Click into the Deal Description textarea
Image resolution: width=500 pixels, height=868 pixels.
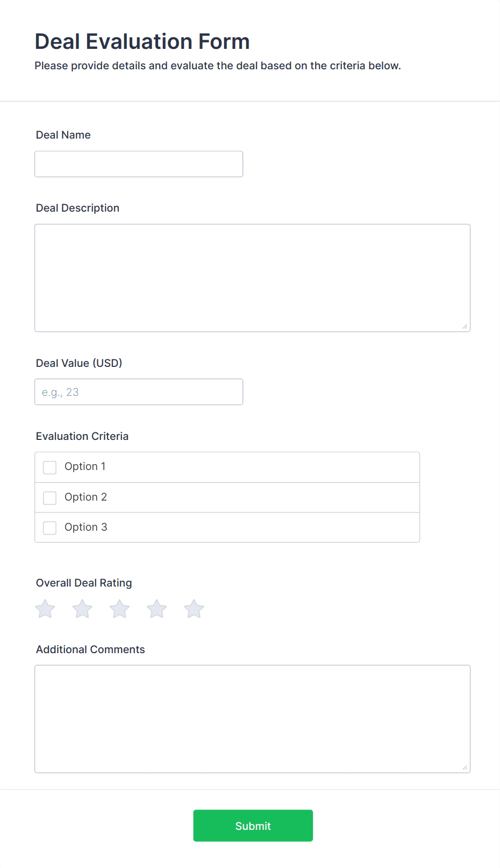pos(252,278)
